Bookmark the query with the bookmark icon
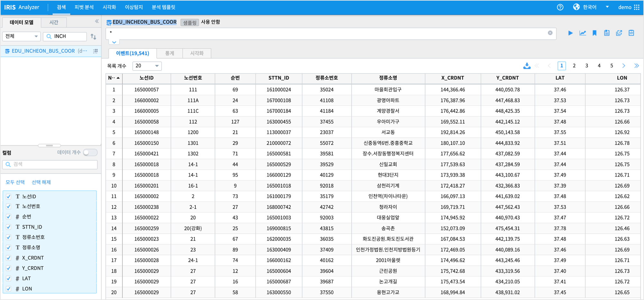This screenshot has height=300, width=644. (x=595, y=33)
